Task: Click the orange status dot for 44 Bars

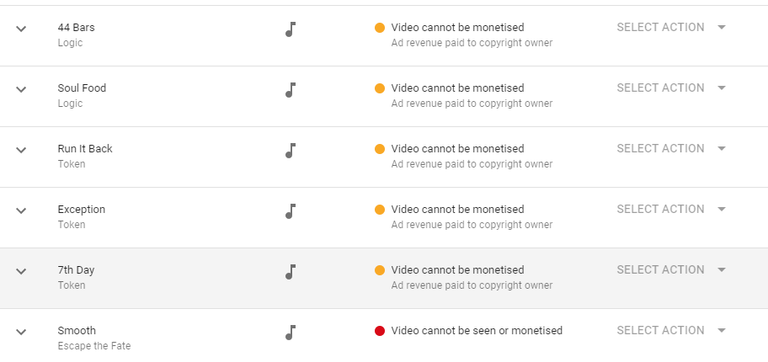Action: (x=380, y=28)
